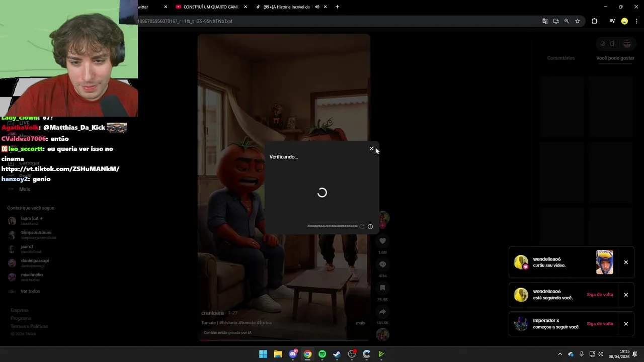Follow back Imperador x via Siga de volta

[x=600, y=324]
